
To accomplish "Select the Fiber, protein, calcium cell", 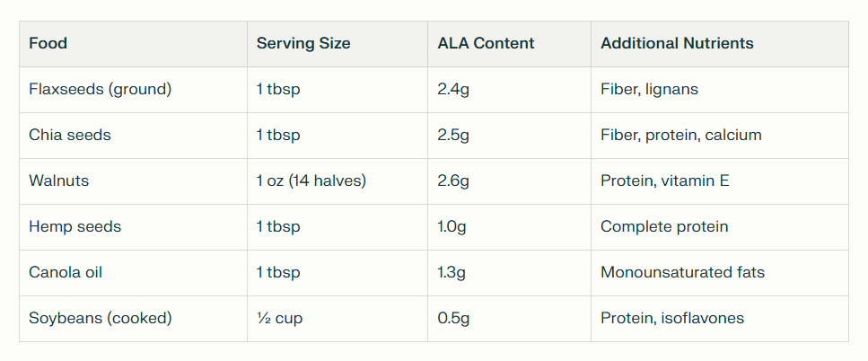I will tap(680, 135).
